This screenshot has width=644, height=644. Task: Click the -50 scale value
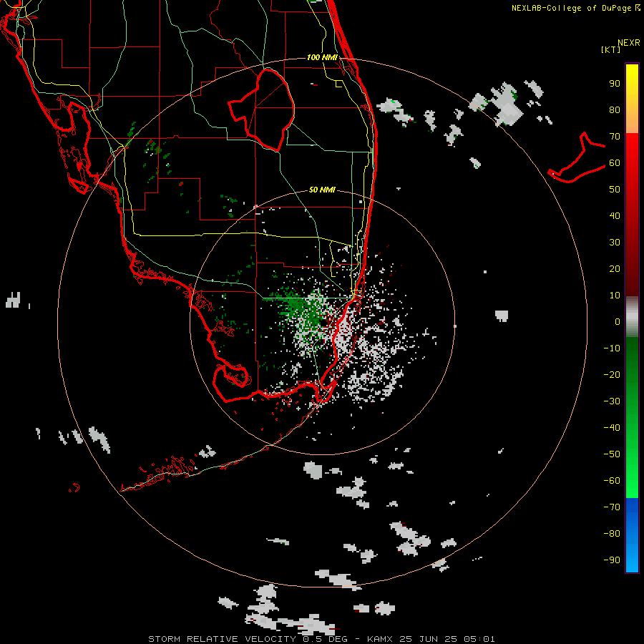tap(612, 454)
